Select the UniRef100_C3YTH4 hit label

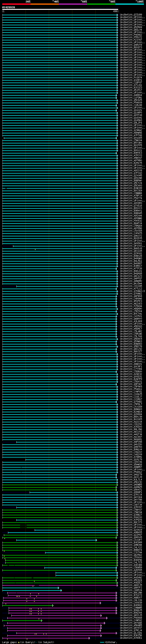pos(131,552)
